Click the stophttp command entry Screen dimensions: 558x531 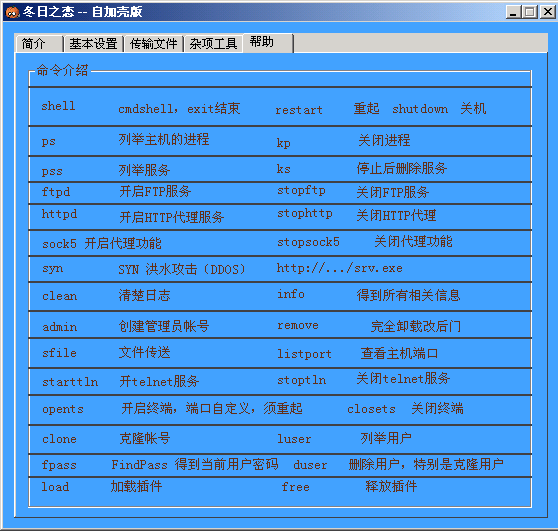pos(305,214)
